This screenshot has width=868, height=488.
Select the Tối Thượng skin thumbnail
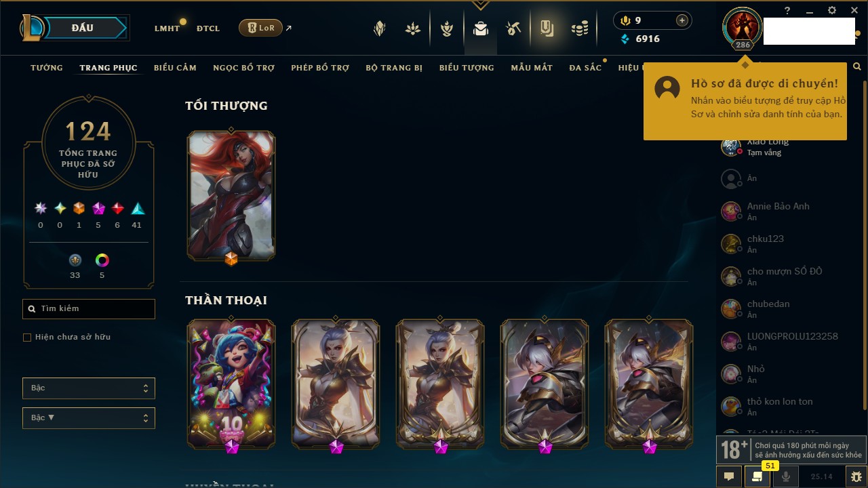coord(231,196)
